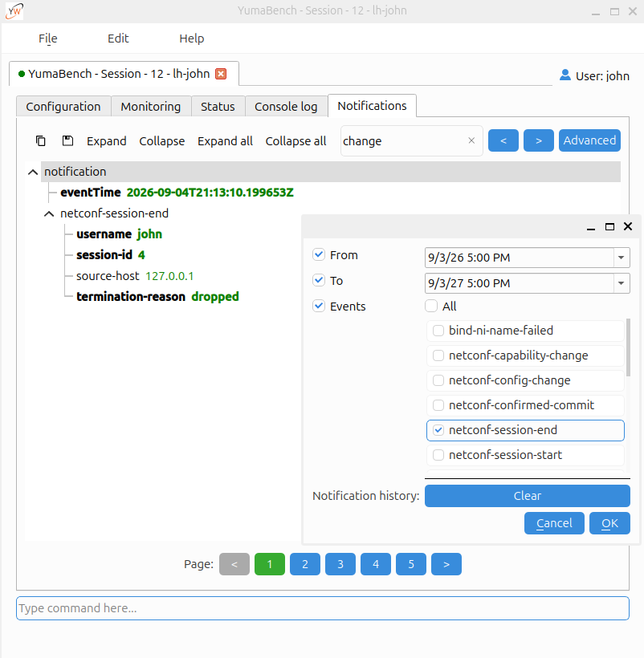Close the advanced filter dialog
644x658 pixels.
628,226
